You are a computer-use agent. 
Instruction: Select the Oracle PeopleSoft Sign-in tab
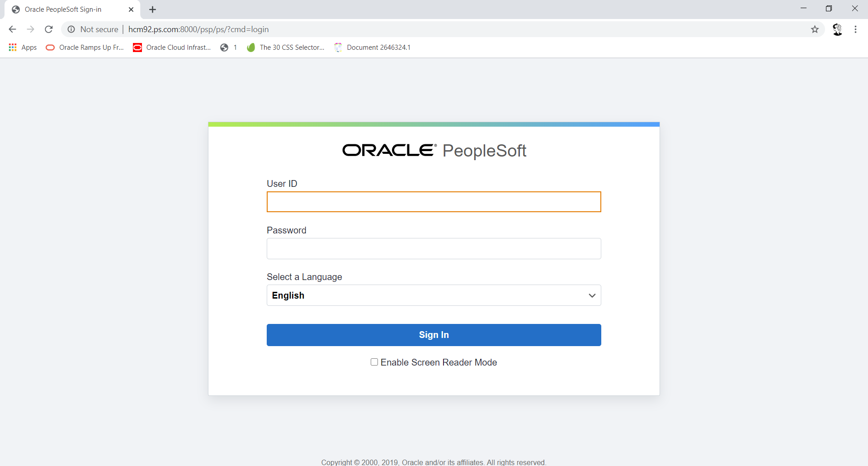pyautogui.click(x=63, y=10)
